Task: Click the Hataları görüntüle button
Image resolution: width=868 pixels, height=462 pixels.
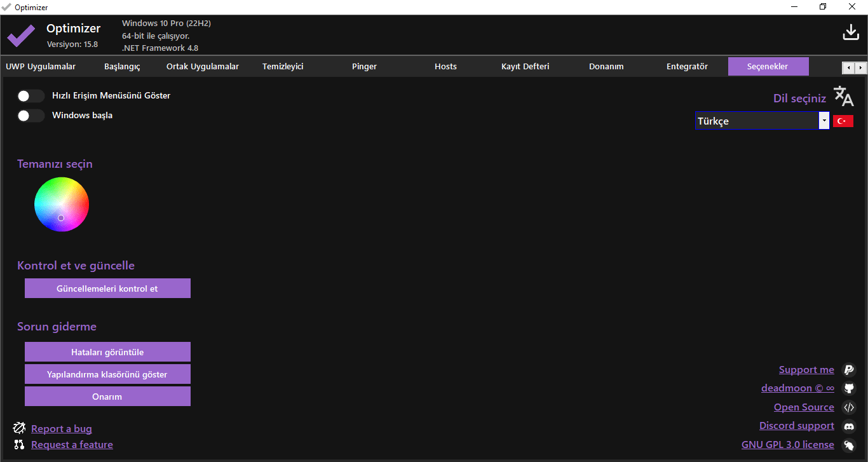Action: click(x=107, y=352)
